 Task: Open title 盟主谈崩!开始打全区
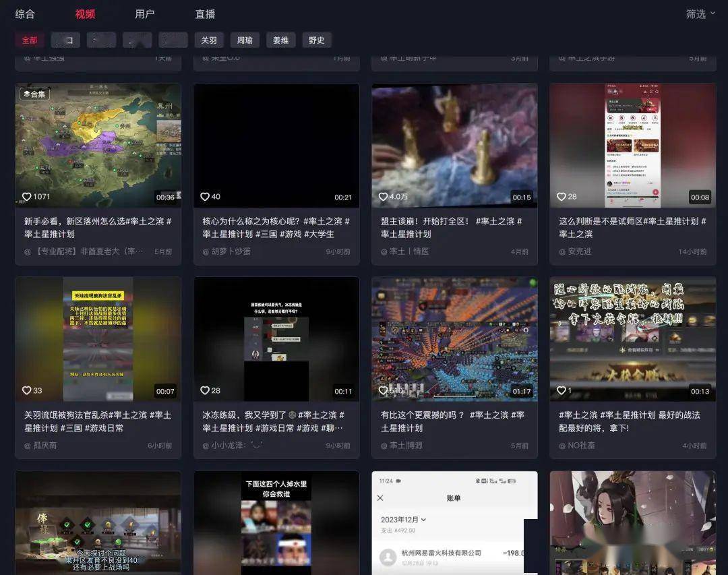[451, 228]
